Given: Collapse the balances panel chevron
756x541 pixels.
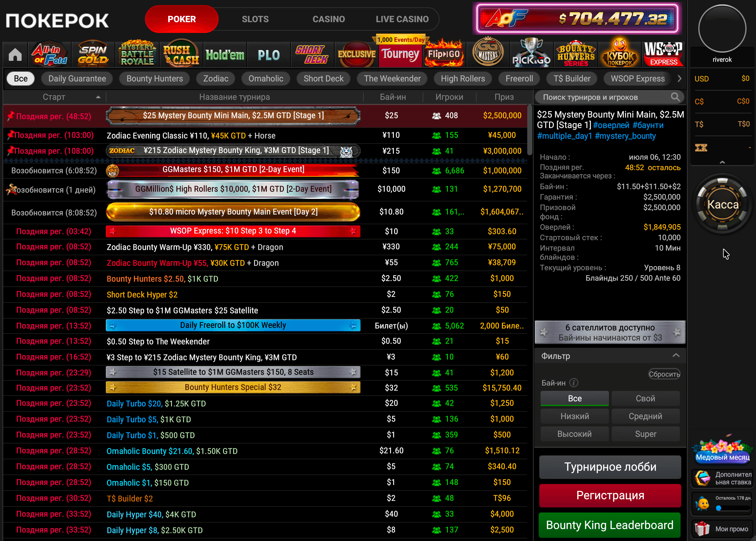Looking at the screenshot, I should pyautogui.click(x=722, y=162).
